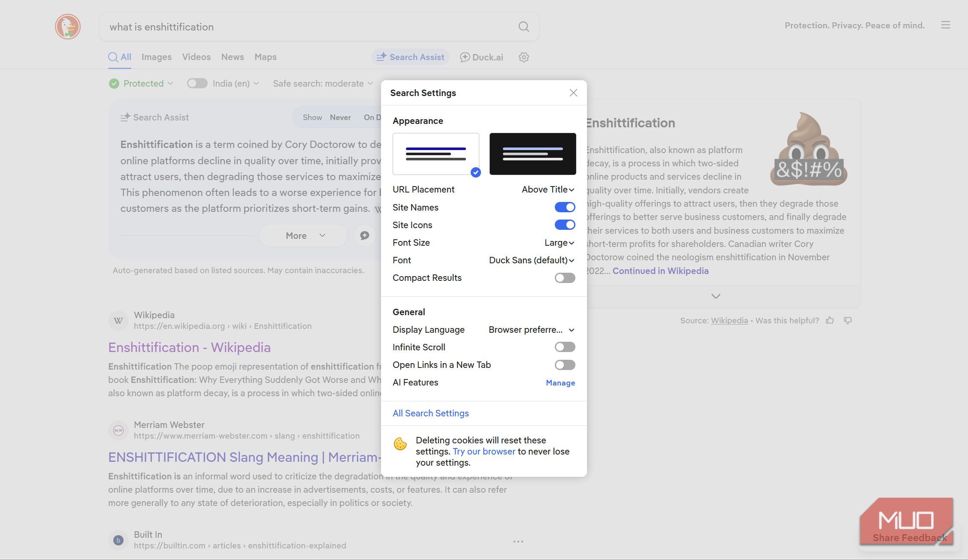
Task: Click the Share Feedback button
Action: click(910, 538)
